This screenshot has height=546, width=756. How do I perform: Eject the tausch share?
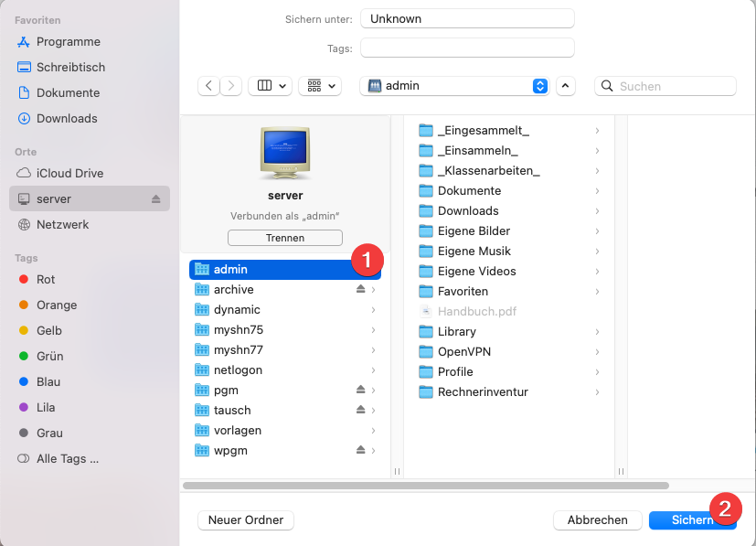tap(361, 410)
